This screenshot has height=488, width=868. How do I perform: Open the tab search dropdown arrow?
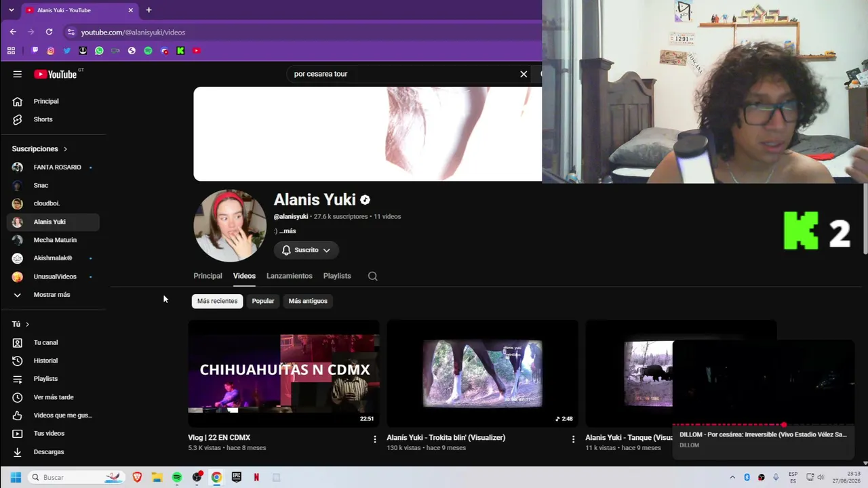pos(12,10)
